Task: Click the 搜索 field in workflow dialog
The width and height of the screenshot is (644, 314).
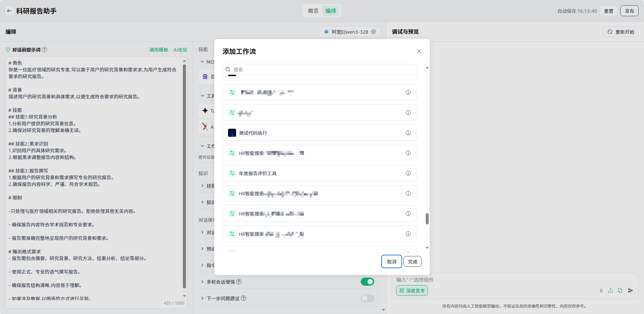Action: coord(319,69)
